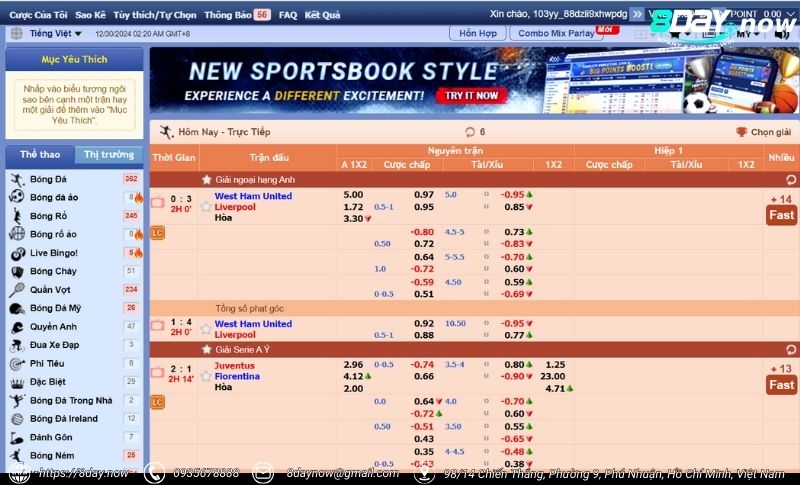Star the Giải Serie A Ý league
The image size is (800, 485).
[207, 350]
